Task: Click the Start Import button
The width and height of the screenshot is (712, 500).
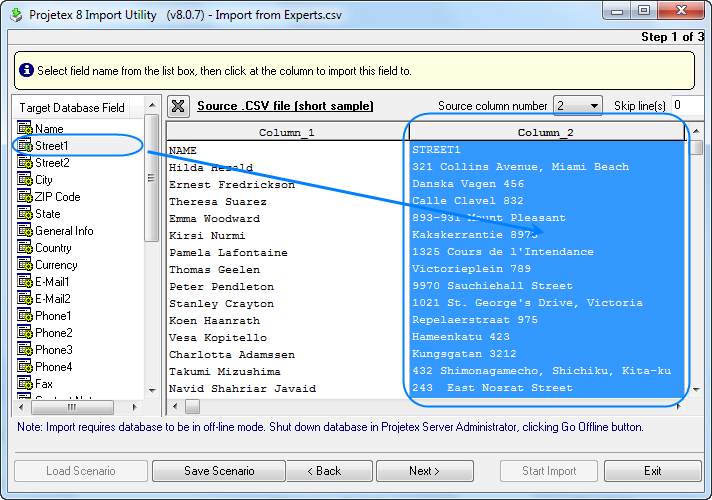Action: 549,471
